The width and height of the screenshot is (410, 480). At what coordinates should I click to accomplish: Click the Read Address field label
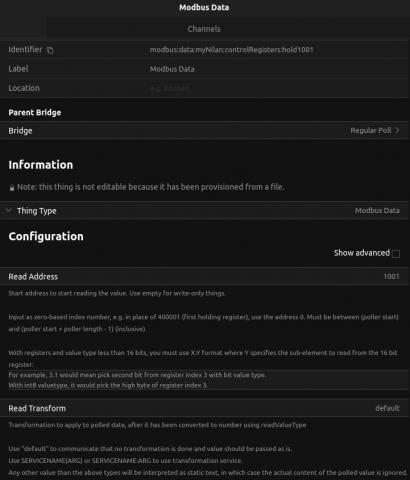33,277
